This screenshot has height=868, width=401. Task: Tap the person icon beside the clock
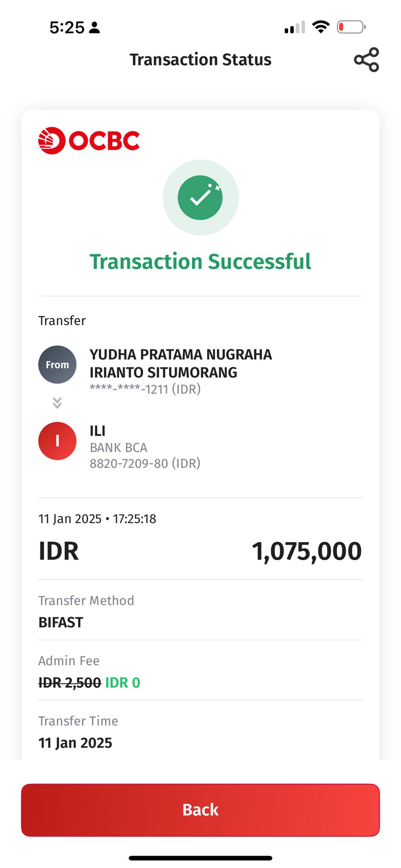[x=95, y=28]
